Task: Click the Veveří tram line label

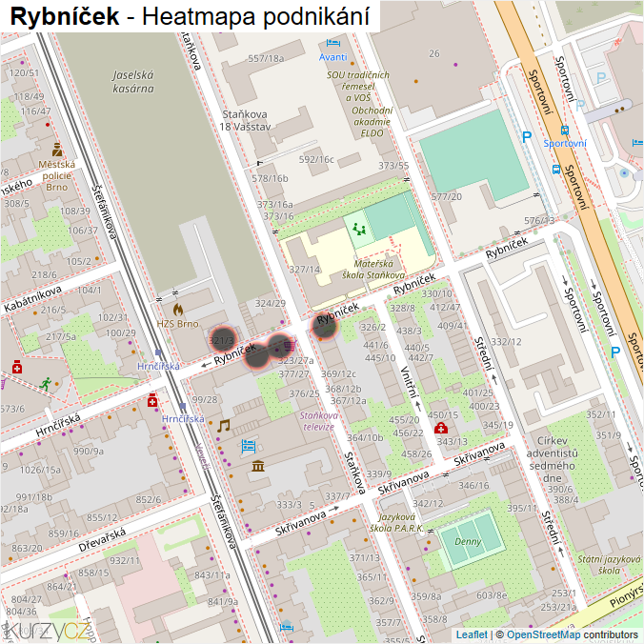Action: pos(203,456)
